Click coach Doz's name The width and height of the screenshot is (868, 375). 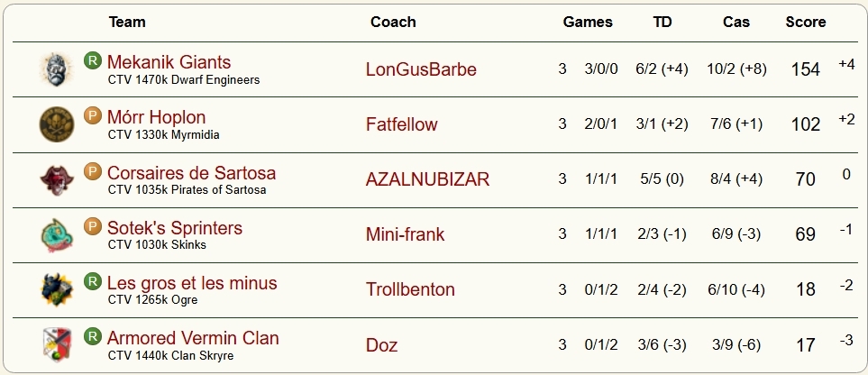pos(381,344)
